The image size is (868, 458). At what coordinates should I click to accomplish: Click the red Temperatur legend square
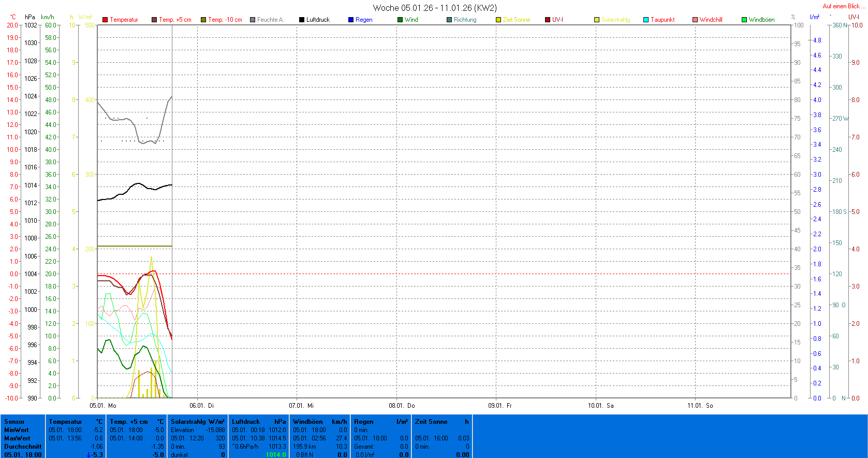105,20
